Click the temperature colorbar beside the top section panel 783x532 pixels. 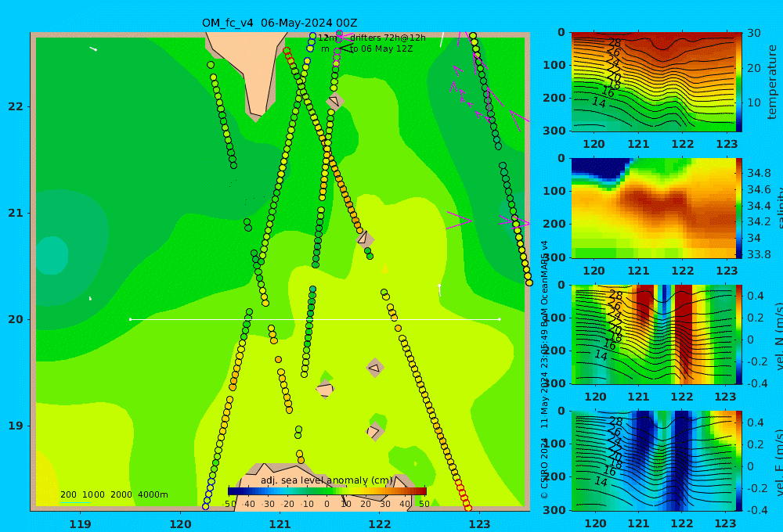tap(739, 82)
